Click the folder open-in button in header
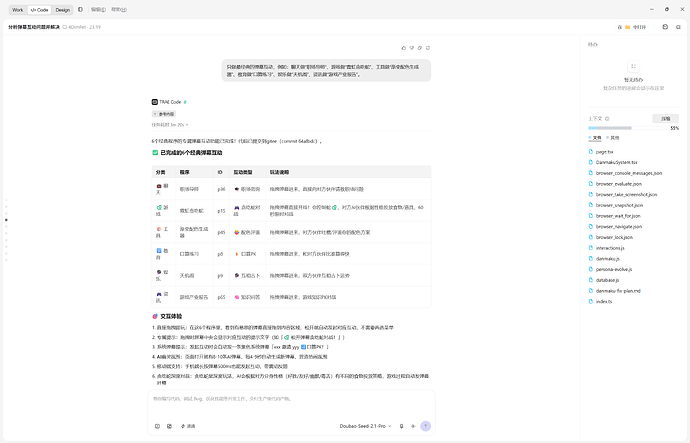The height and width of the screenshot is (443, 690). pyautogui.click(x=632, y=27)
